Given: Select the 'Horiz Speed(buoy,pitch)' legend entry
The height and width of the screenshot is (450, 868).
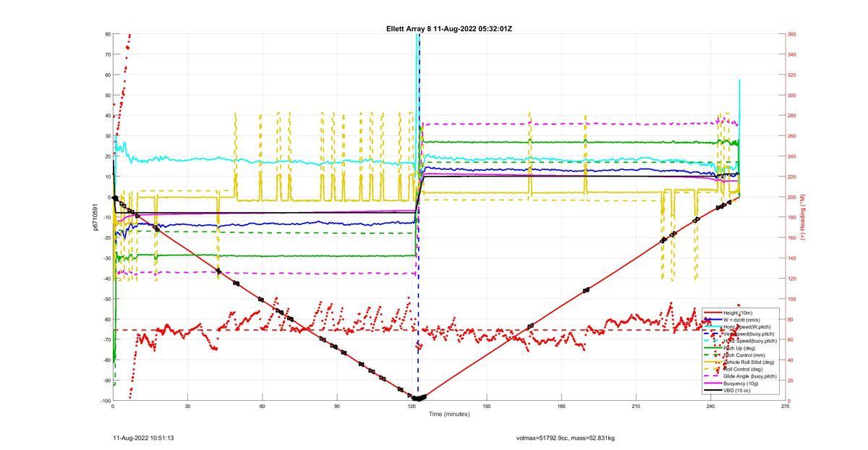Looking at the screenshot, I should [740, 341].
